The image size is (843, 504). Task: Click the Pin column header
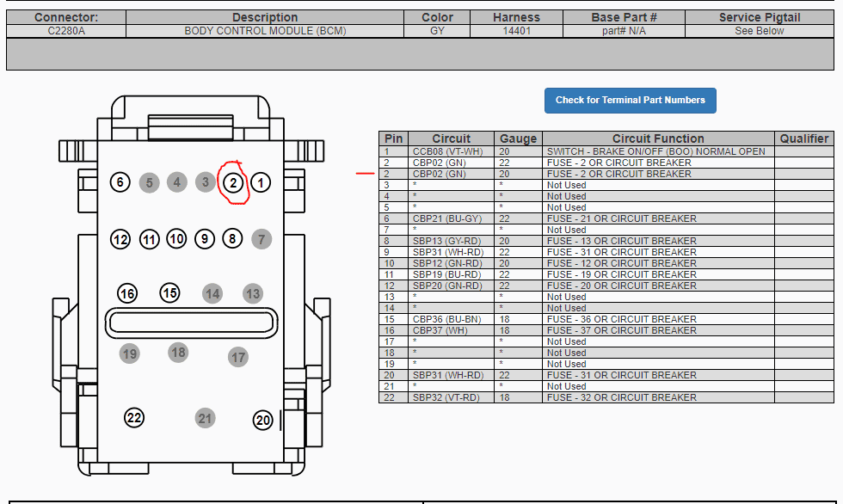point(394,138)
